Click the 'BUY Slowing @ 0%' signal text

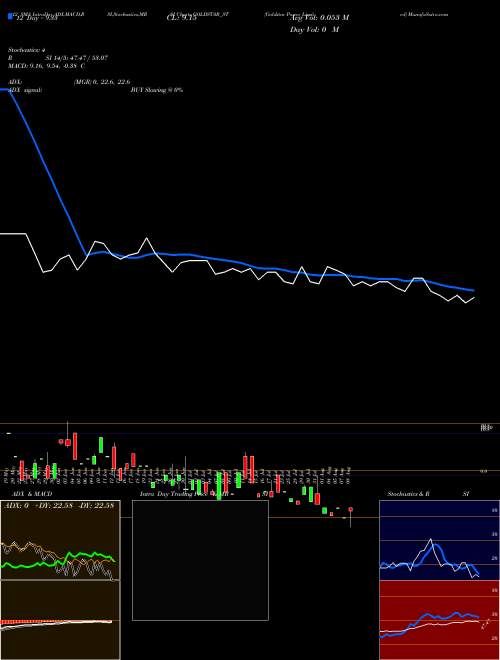coord(157,90)
